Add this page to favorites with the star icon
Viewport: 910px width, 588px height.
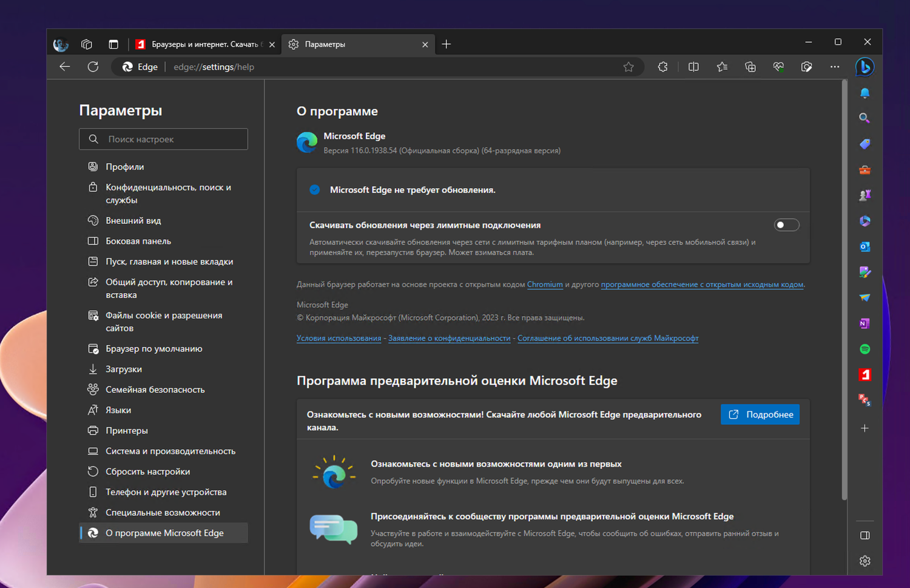pyautogui.click(x=629, y=67)
